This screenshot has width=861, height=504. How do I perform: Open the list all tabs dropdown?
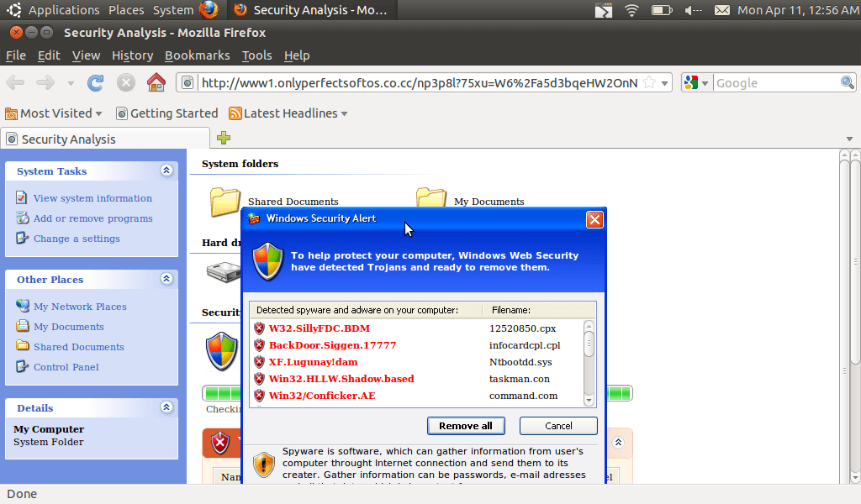click(x=849, y=139)
